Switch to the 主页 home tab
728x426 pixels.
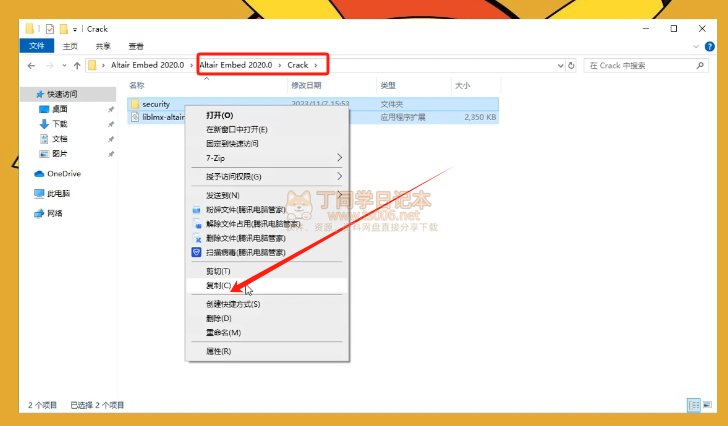[x=70, y=46]
